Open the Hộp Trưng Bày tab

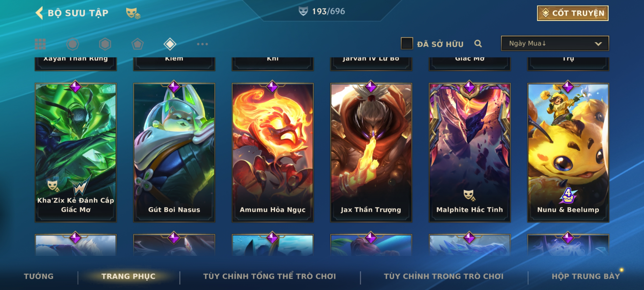[586, 276]
